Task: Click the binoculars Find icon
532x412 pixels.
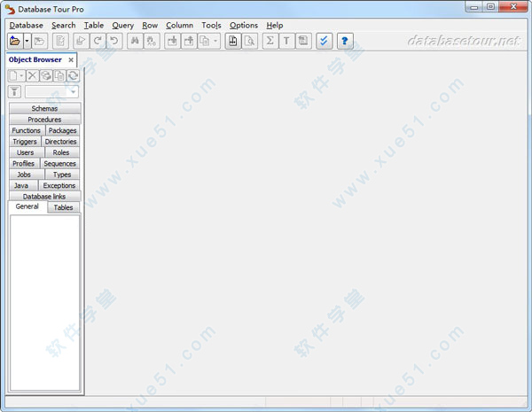Action: [135, 42]
